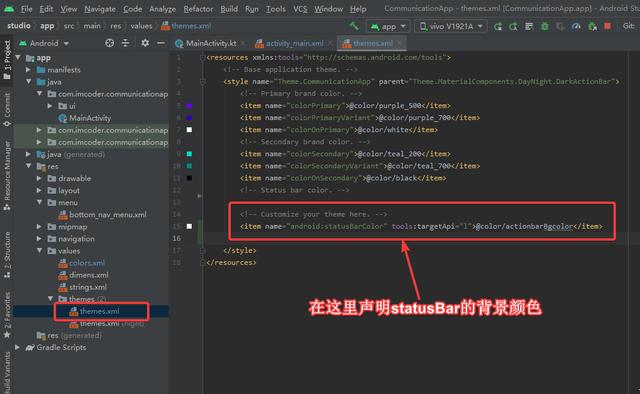Viewport: 640px width, 394px height.
Task: Open the VCS menu
Action: pyautogui.click(x=300, y=9)
